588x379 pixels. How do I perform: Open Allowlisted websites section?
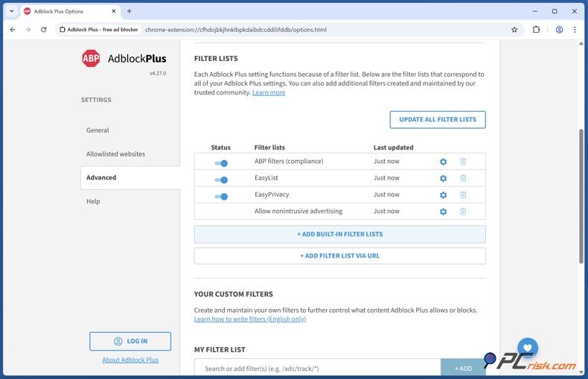pos(115,154)
